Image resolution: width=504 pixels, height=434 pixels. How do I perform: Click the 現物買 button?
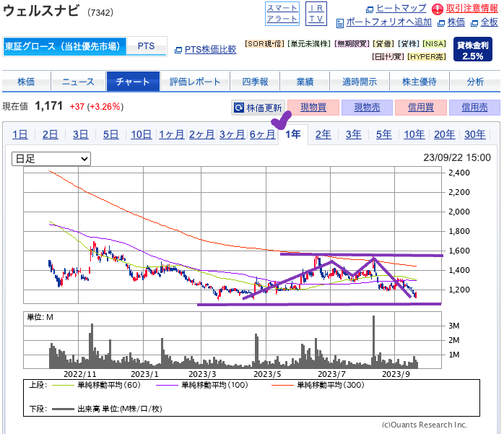(313, 108)
